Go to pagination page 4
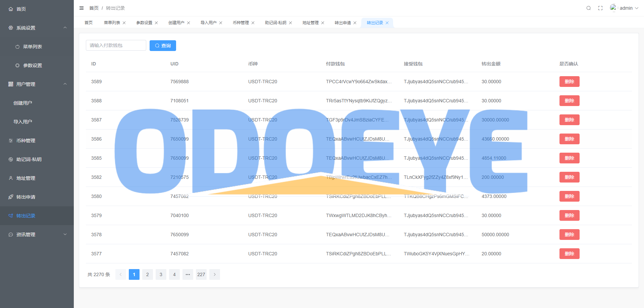This screenshot has width=644, height=308. click(x=174, y=274)
